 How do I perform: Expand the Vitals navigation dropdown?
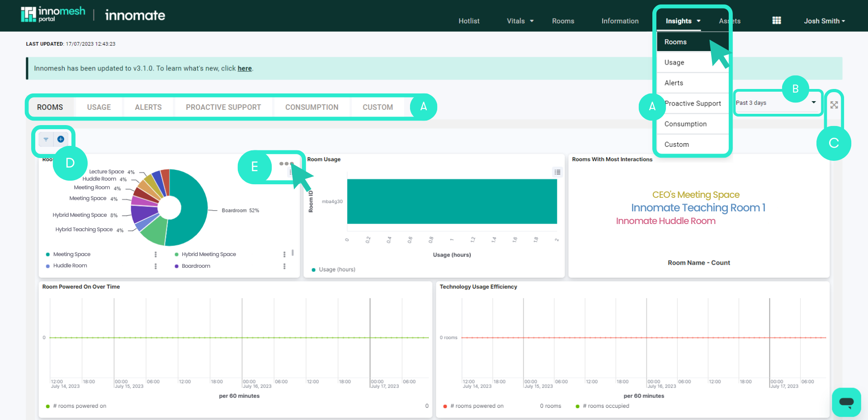(x=519, y=21)
